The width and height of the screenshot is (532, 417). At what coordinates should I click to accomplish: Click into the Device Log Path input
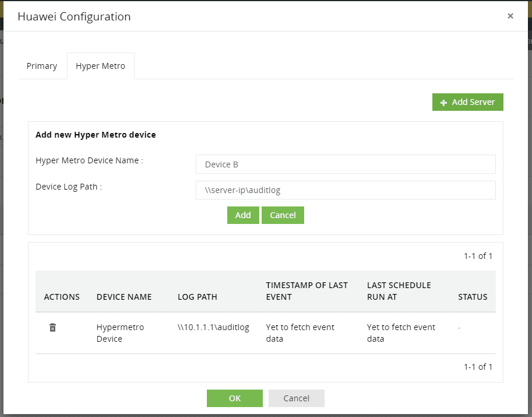[346, 190]
